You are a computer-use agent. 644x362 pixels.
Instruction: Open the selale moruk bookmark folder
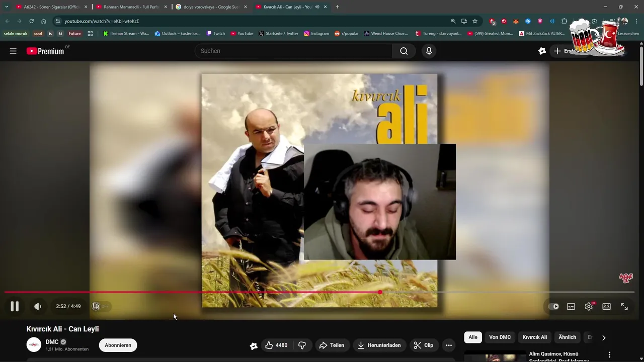pyautogui.click(x=16, y=34)
